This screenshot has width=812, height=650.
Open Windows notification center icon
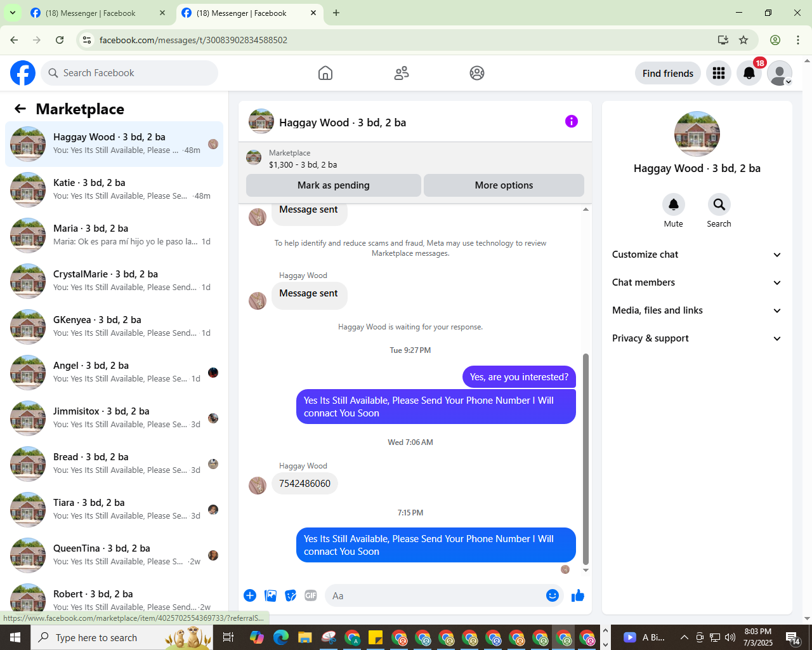point(792,637)
